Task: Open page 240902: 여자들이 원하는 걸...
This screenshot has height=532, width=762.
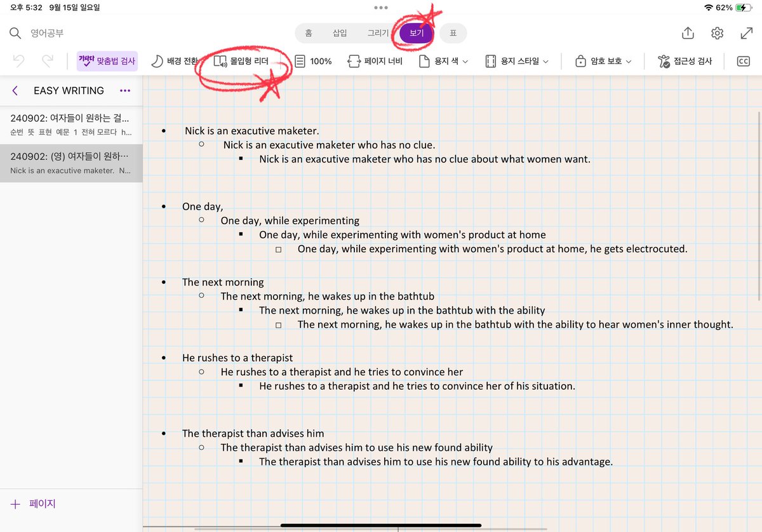Action: tap(71, 124)
